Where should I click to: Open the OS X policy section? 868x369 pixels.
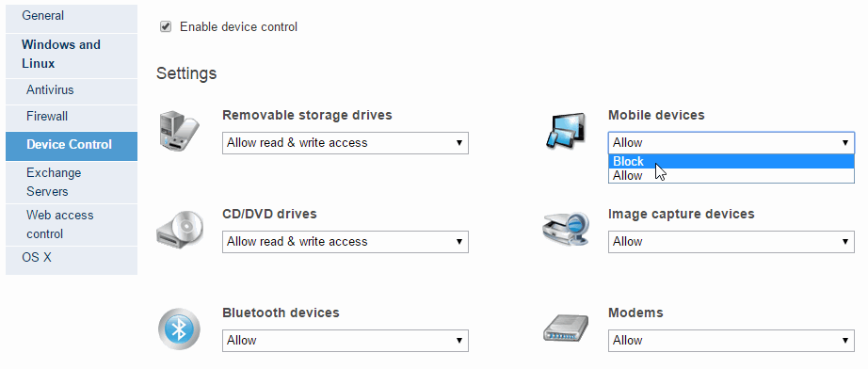[72, 259]
